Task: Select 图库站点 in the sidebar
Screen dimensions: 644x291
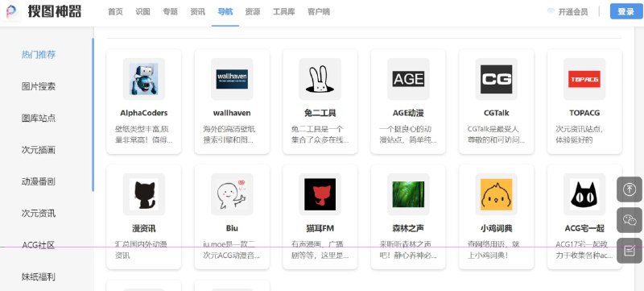Action: coord(39,118)
